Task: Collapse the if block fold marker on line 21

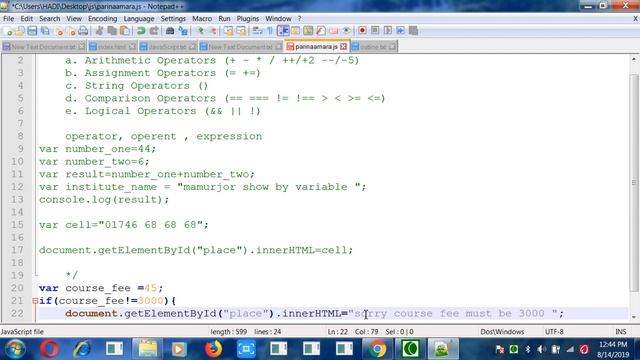Action: pos(35,301)
